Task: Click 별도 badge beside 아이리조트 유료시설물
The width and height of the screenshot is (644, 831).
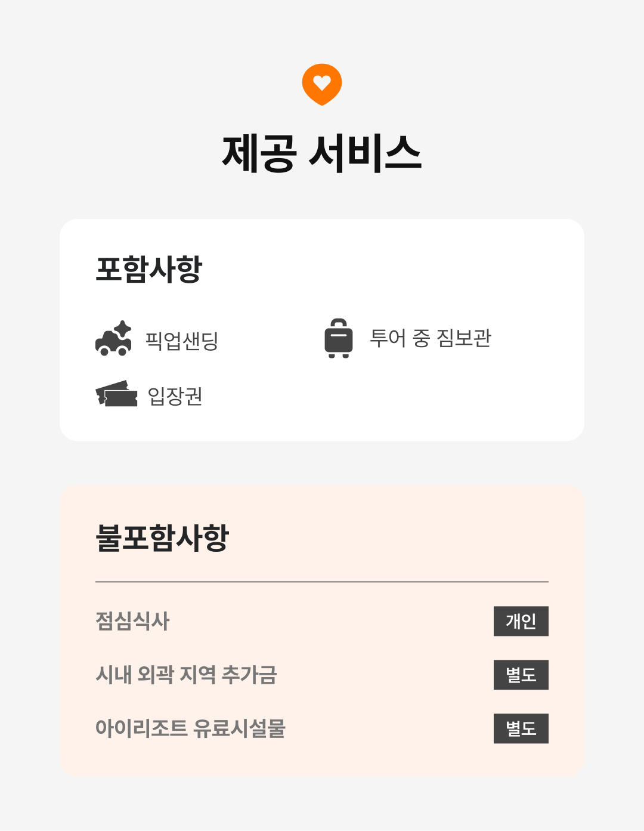Action: click(521, 728)
